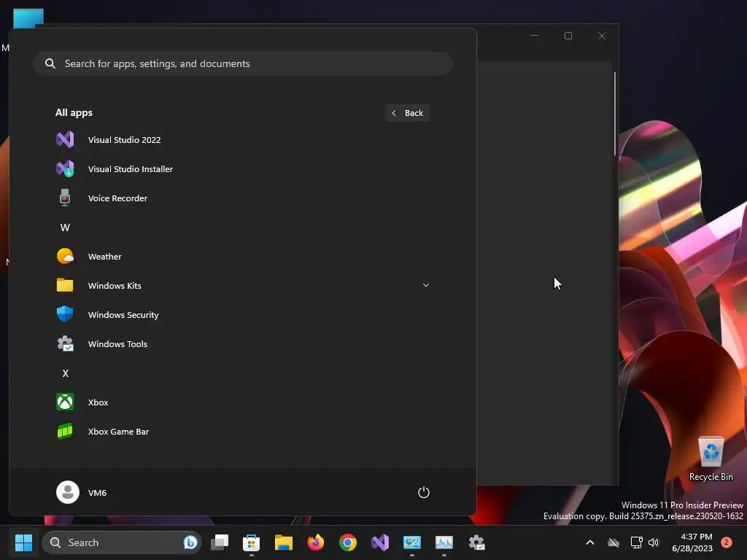747x560 pixels.
Task: Launch Firefox from the taskbar
Action: [x=315, y=542]
